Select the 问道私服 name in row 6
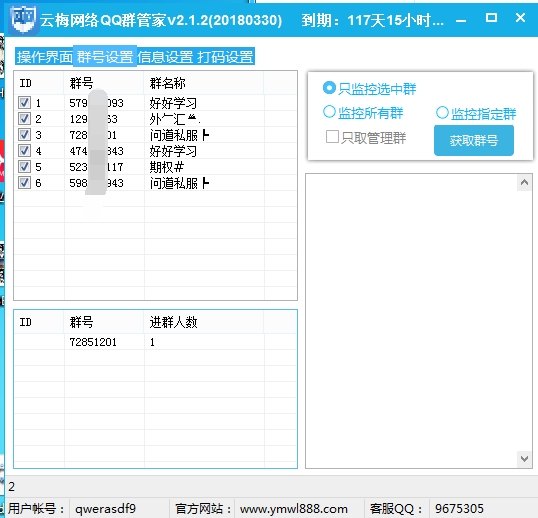 [x=179, y=183]
